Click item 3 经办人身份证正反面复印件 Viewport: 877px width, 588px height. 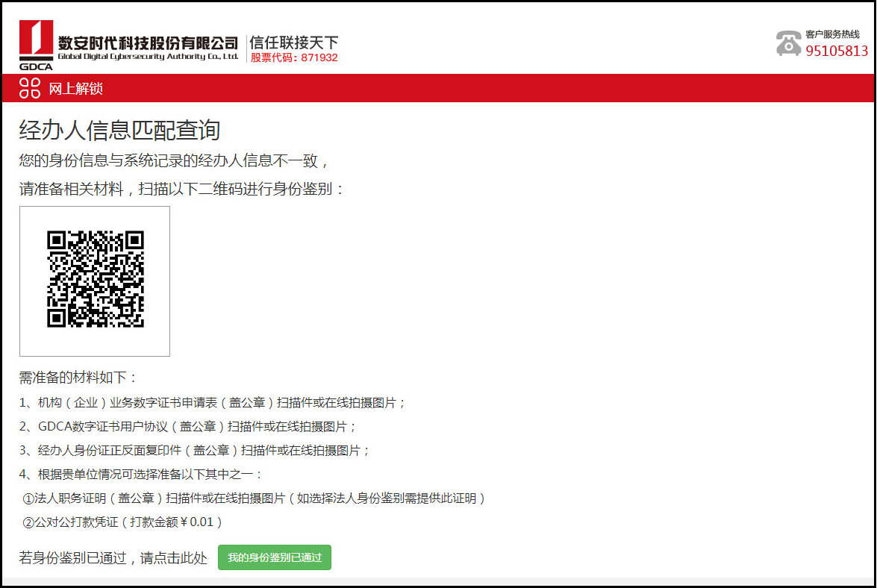tap(194, 451)
